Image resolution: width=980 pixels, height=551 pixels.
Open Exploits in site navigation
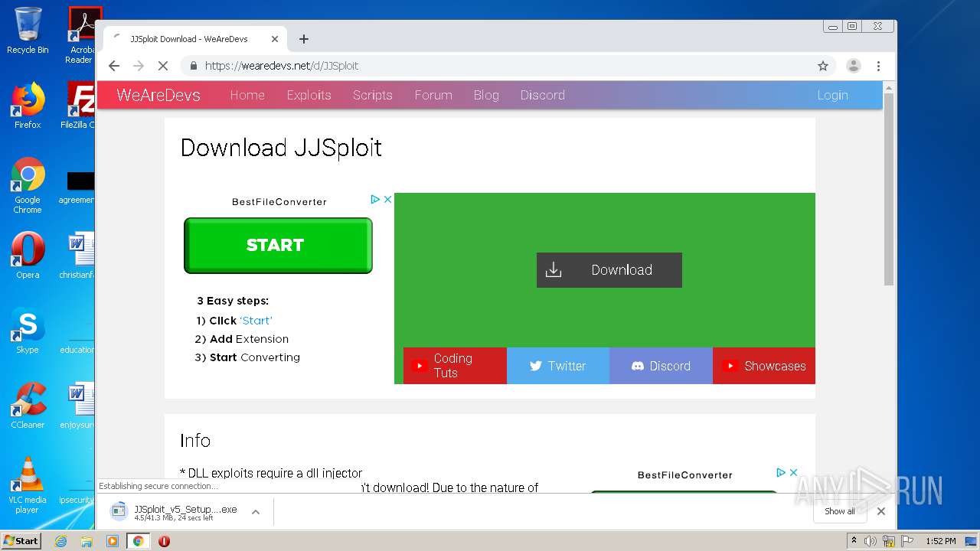pos(309,95)
